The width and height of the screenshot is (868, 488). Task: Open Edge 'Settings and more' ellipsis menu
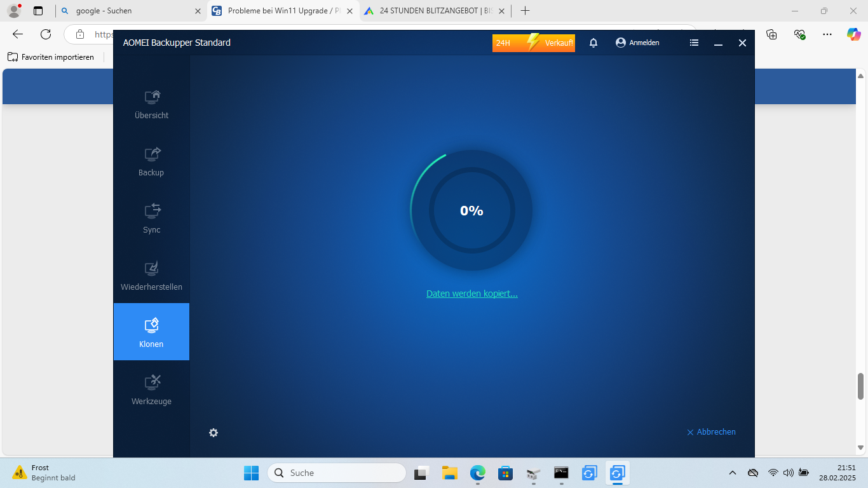tap(827, 34)
